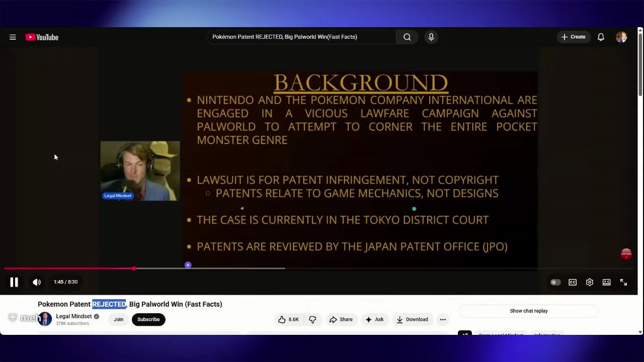
Task: Pause the video playback
Action: 14,282
